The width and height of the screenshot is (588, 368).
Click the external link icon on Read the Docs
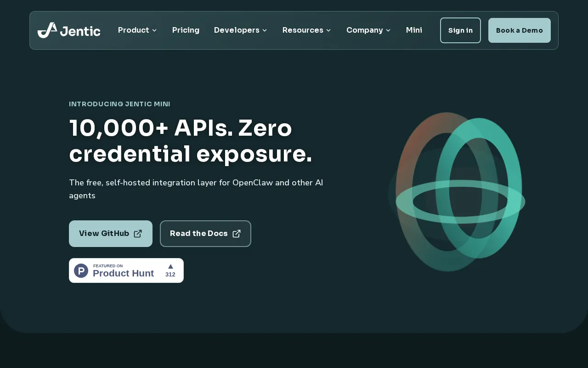coord(237,234)
